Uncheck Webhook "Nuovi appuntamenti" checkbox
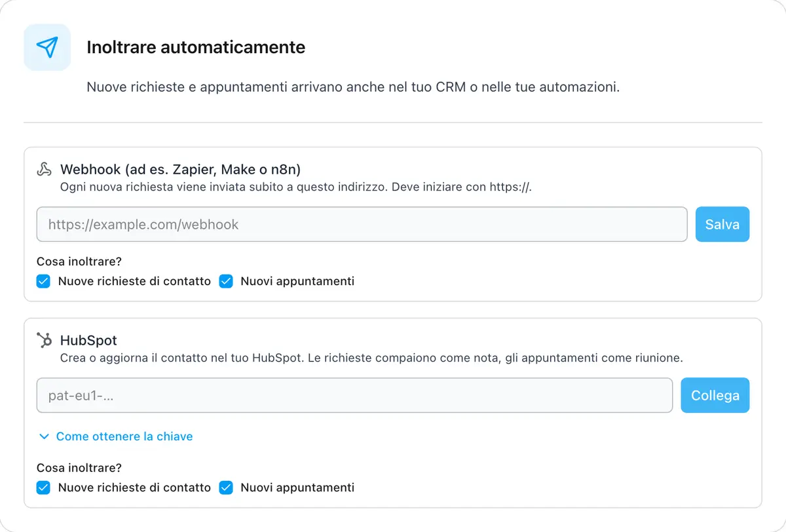 (226, 281)
